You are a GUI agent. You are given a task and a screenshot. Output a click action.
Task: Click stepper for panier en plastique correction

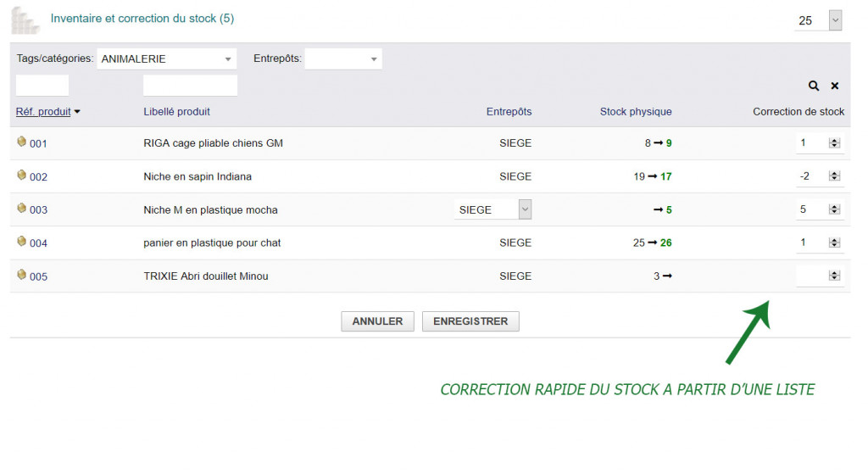click(x=834, y=243)
